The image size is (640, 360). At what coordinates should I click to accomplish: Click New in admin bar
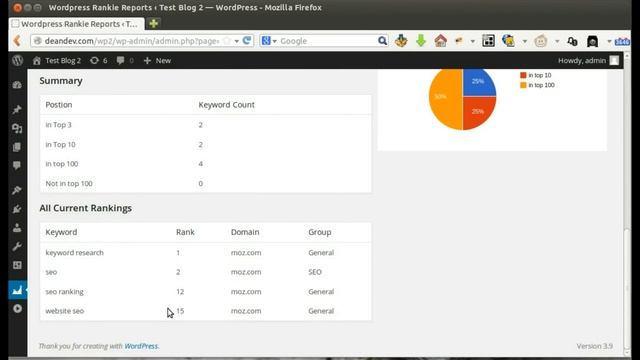click(x=157, y=60)
